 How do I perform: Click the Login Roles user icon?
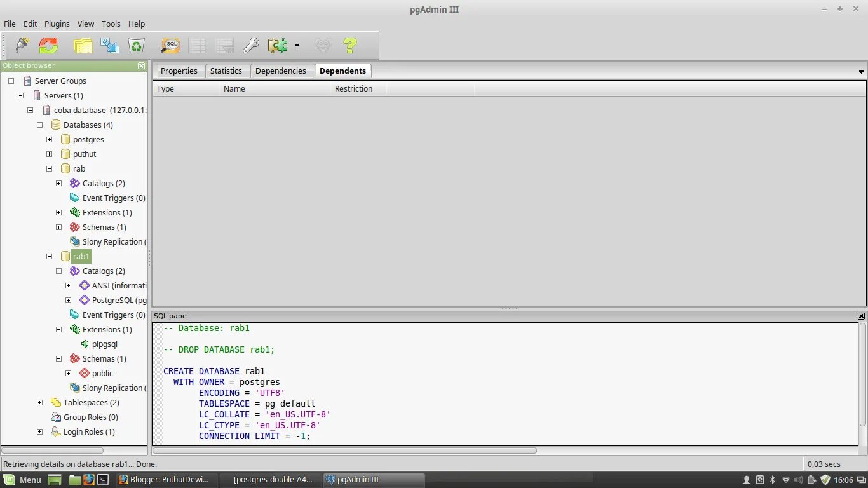pos(56,431)
